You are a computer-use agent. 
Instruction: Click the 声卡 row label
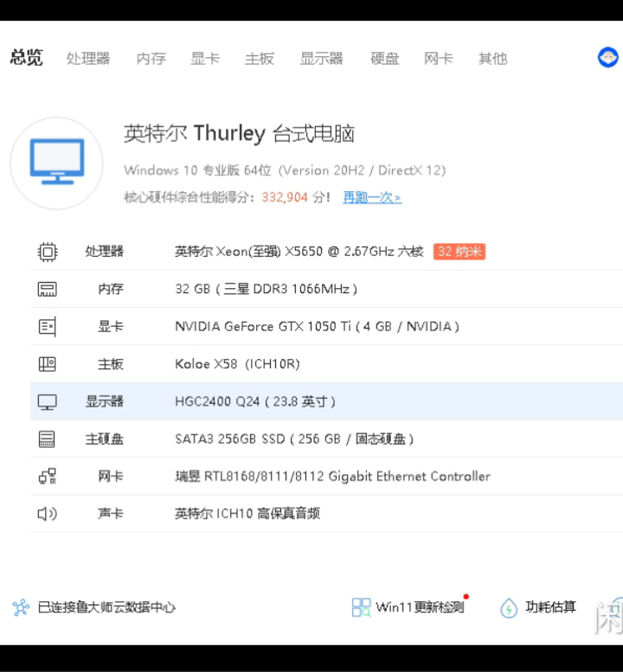(111, 514)
